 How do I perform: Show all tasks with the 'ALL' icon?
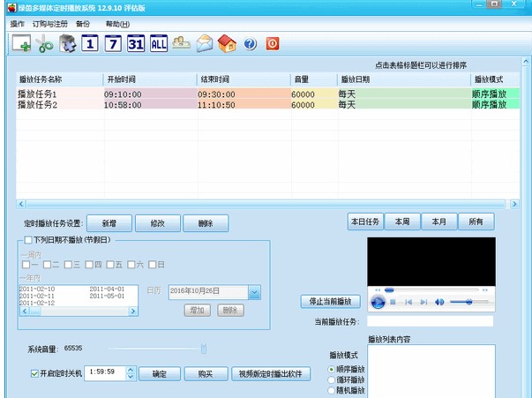tap(159, 43)
